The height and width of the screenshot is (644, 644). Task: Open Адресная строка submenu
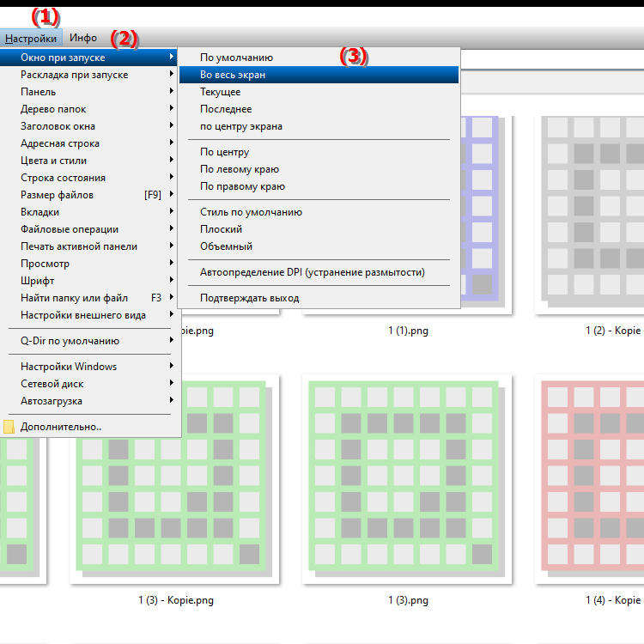88,143
